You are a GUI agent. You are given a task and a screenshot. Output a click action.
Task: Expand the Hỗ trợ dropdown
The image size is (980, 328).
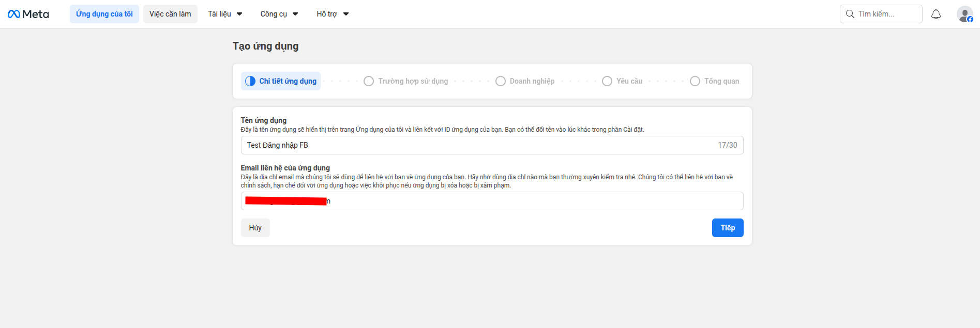click(x=333, y=14)
